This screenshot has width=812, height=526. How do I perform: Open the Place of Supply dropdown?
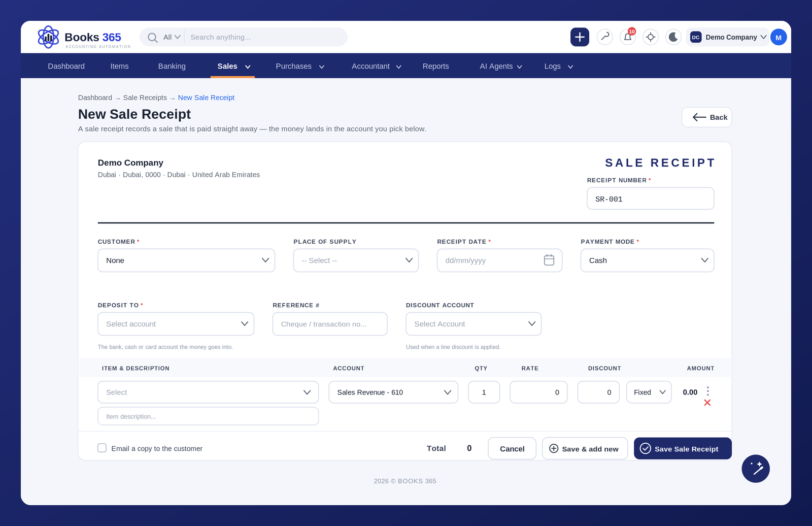click(356, 260)
